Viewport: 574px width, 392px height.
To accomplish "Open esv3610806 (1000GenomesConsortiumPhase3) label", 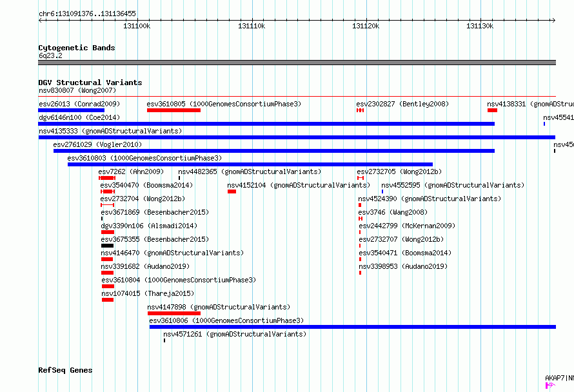I will tap(226, 320).
